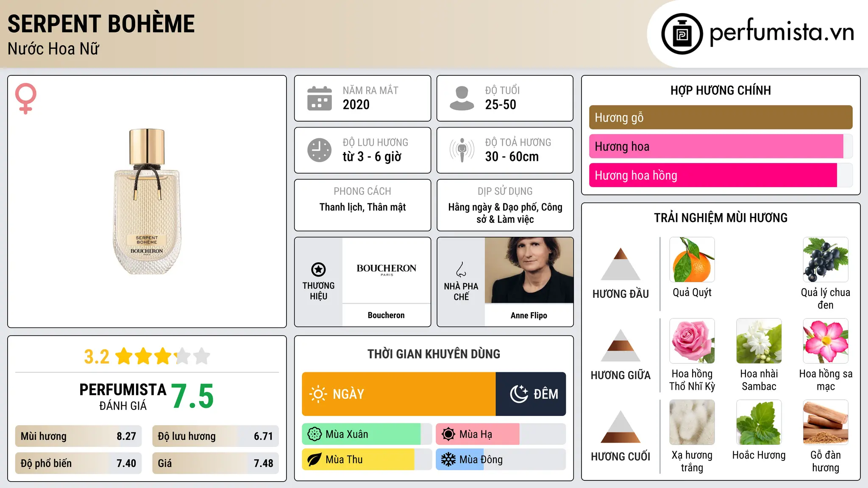Select the Hương hoa hồng accord bar
The height and width of the screenshot is (488, 868).
(x=721, y=175)
